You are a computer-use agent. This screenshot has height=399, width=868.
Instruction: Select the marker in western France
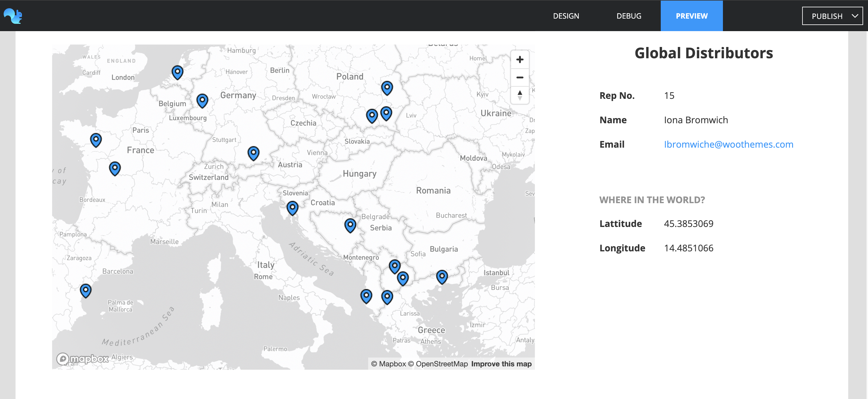(96, 139)
